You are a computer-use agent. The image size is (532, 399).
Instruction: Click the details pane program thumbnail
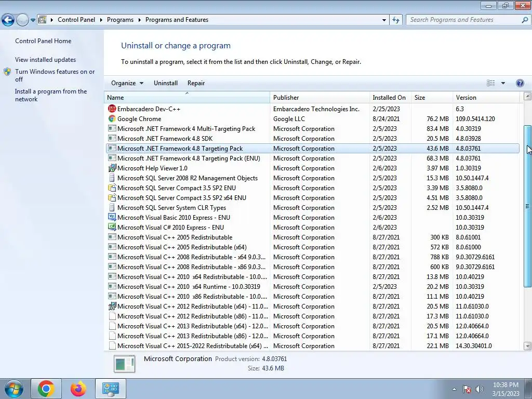(x=125, y=364)
